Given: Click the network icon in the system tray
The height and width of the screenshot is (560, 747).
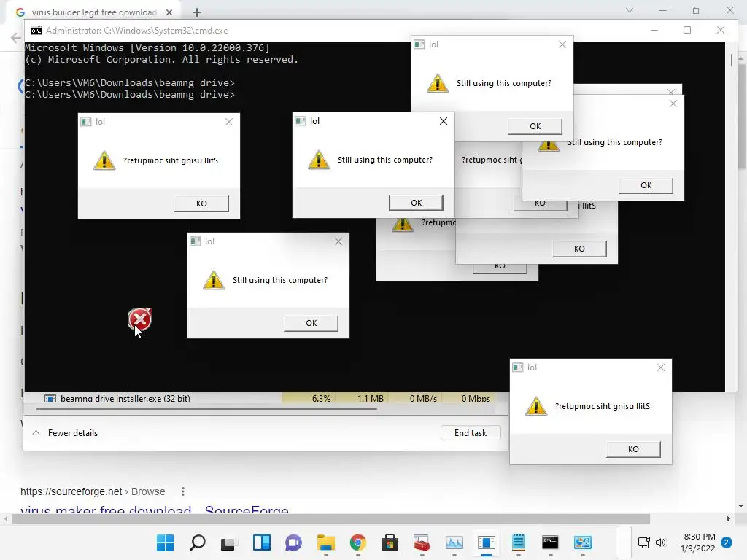Looking at the screenshot, I should pyautogui.click(x=644, y=542).
